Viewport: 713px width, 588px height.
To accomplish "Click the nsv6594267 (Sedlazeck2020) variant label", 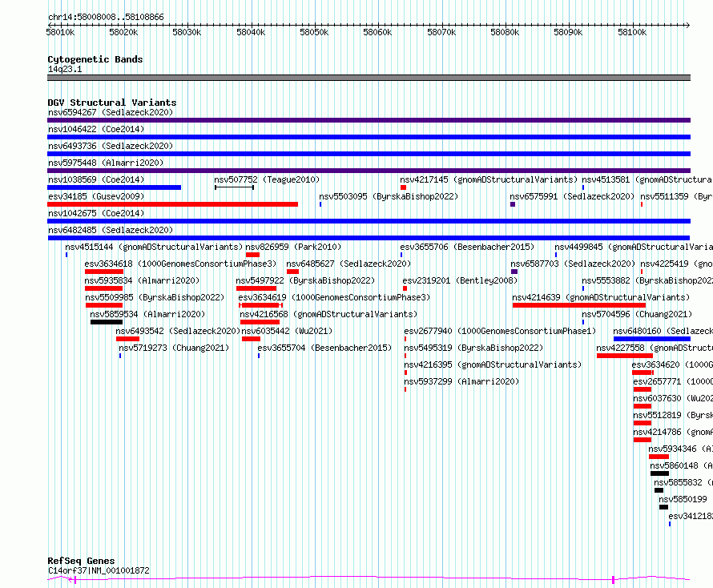I will [111, 112].
